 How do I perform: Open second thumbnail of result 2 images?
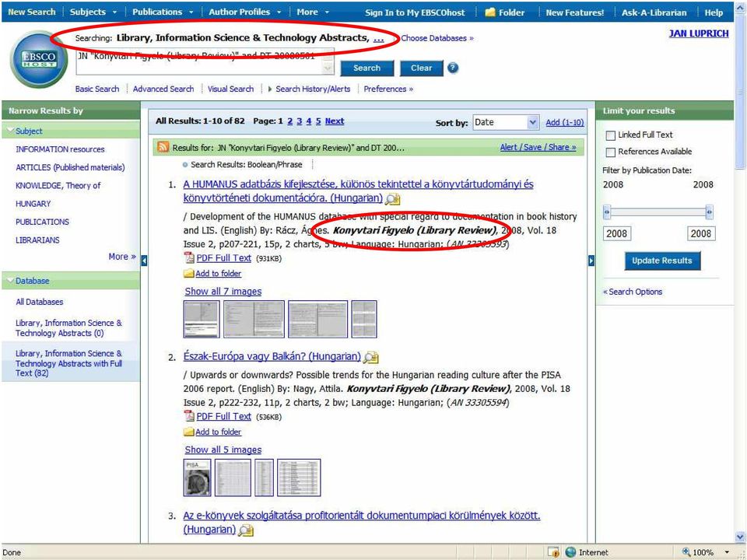233,478
